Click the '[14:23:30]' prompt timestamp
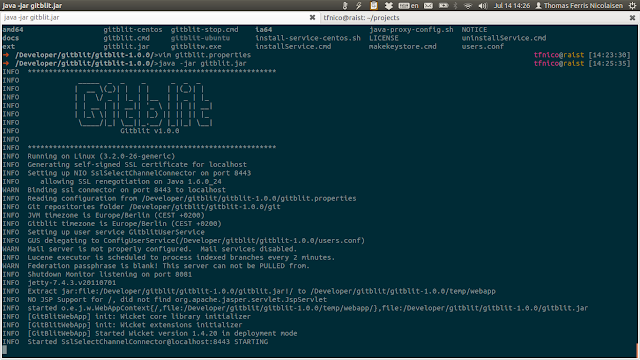Screen dimensions: 640x360 tap(609, 55)
